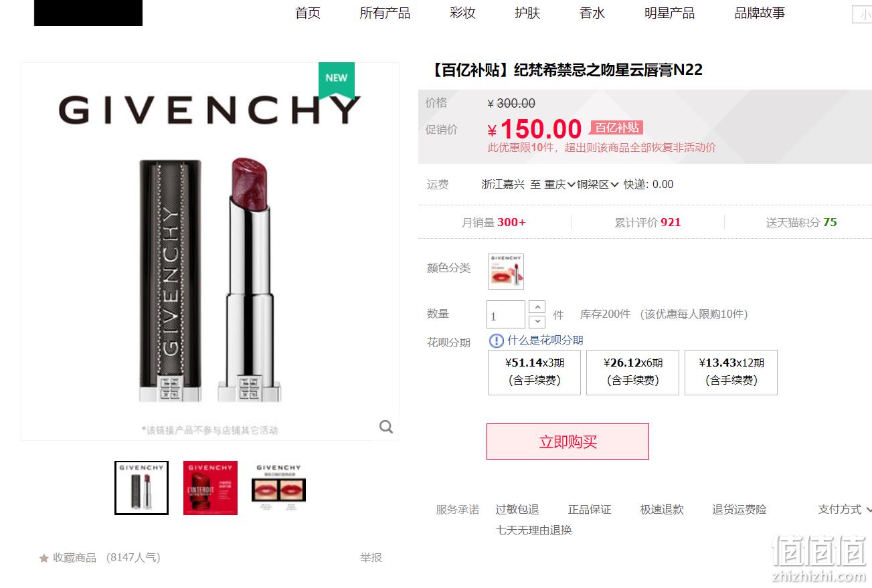Image resolution: width=872 pixels, height=588 pixels.
Task: Decrease quantity with the down arrow
Action: coord(537,322)
